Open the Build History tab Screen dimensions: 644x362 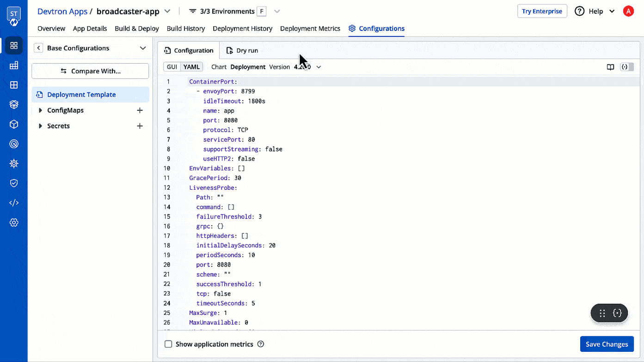[185, 28]
